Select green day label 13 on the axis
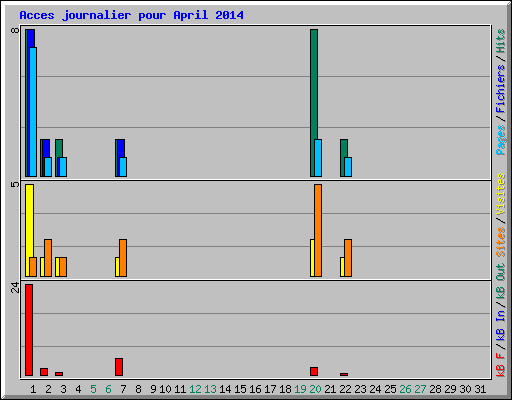512x400 pixels. [210, 389]
